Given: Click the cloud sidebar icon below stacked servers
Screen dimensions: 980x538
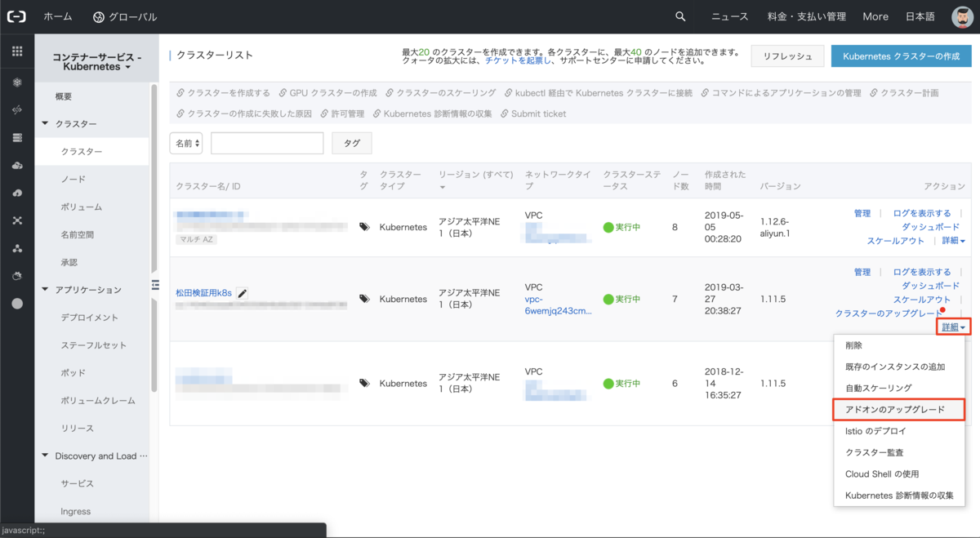Looking at the screenshot, I should click(17, 165).
